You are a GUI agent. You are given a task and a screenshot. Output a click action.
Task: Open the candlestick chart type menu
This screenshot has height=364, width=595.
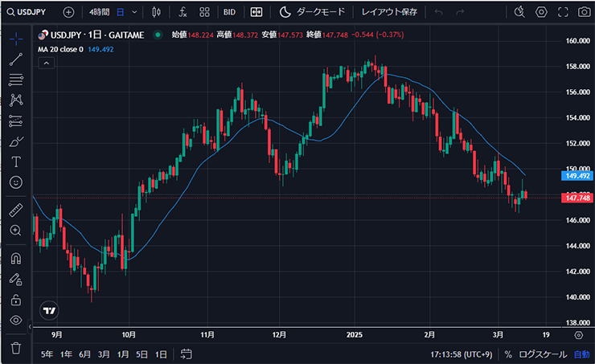pyautogui.click(x=155, y=12)
